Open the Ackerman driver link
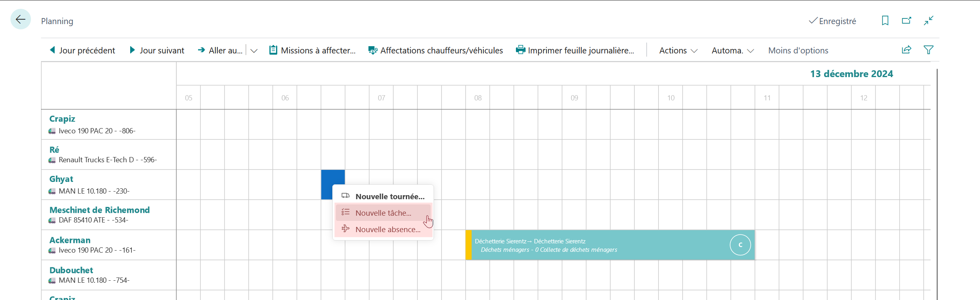Image resolution: width=980 pixels, height=300 pixels. coord(70,240)
